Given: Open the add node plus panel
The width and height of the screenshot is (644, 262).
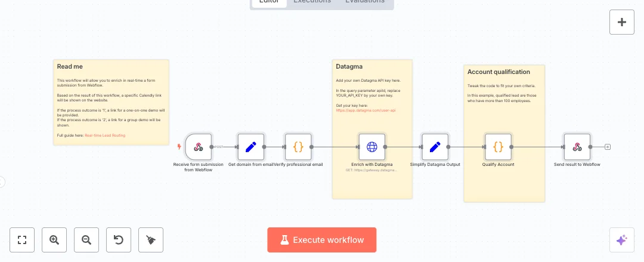Looking at the screenshot, I should click(x=621, y=23).
